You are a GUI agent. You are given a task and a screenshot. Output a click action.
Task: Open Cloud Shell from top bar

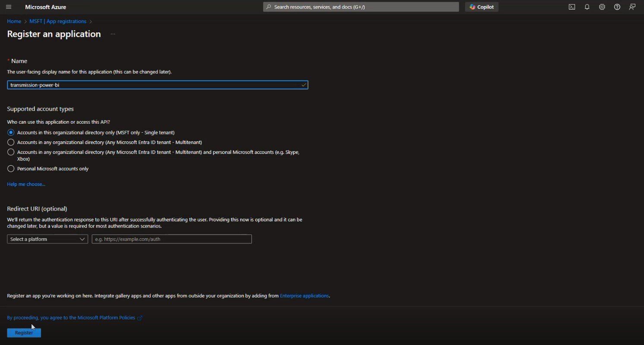572,7
